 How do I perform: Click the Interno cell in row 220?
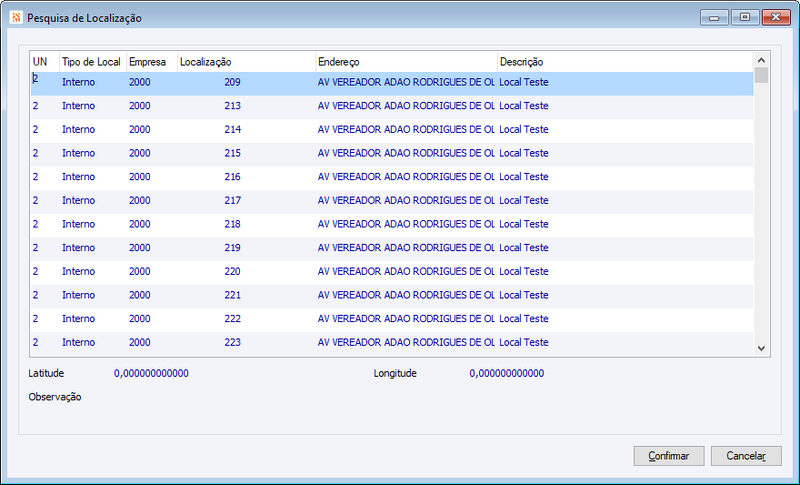coord(79,271)
